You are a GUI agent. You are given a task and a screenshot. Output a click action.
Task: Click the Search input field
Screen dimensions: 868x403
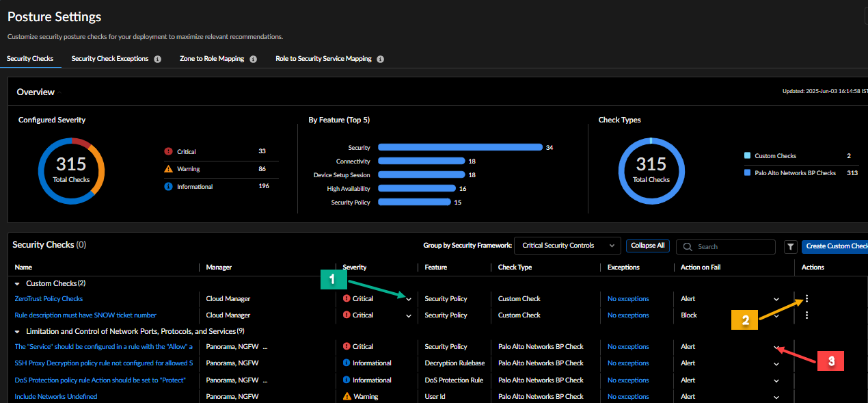(733, 246)
